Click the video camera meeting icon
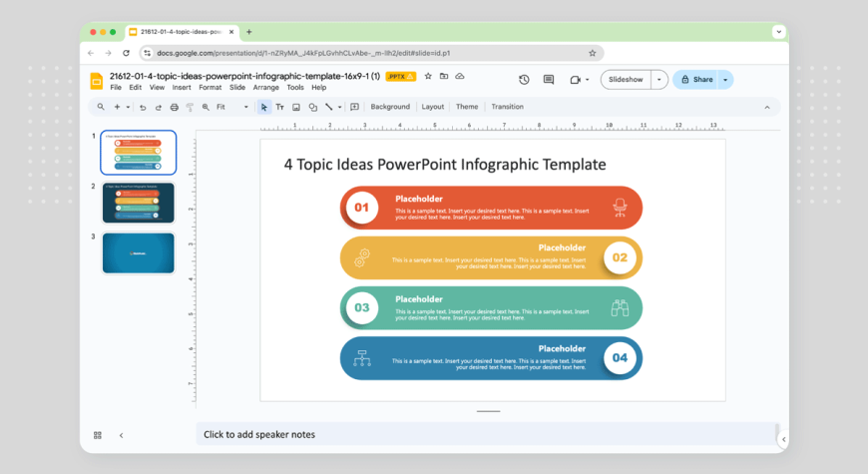The width and height of the screenshot is (868, 474). tap(575, 80)
